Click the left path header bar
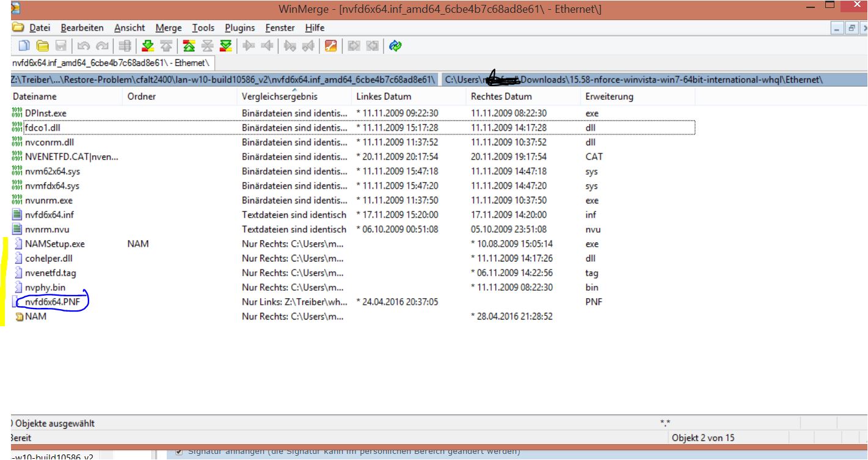The width and height of the screenshot is (868, 460). tap(224, 80)
